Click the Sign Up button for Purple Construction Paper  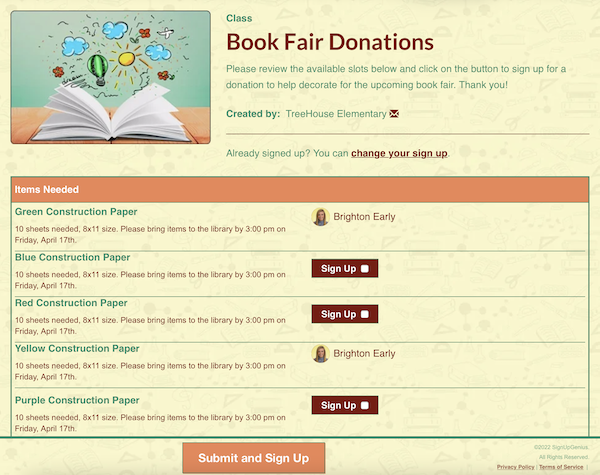[345, 405]
